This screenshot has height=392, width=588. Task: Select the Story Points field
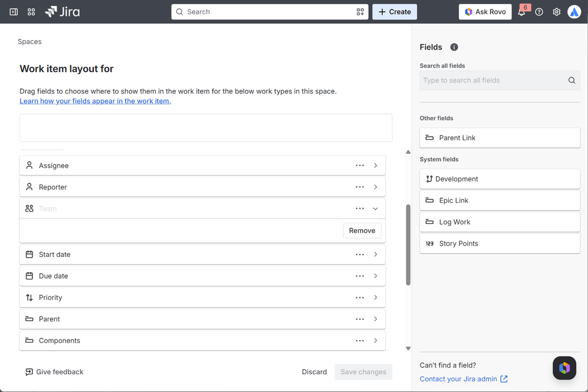(500, 243)
